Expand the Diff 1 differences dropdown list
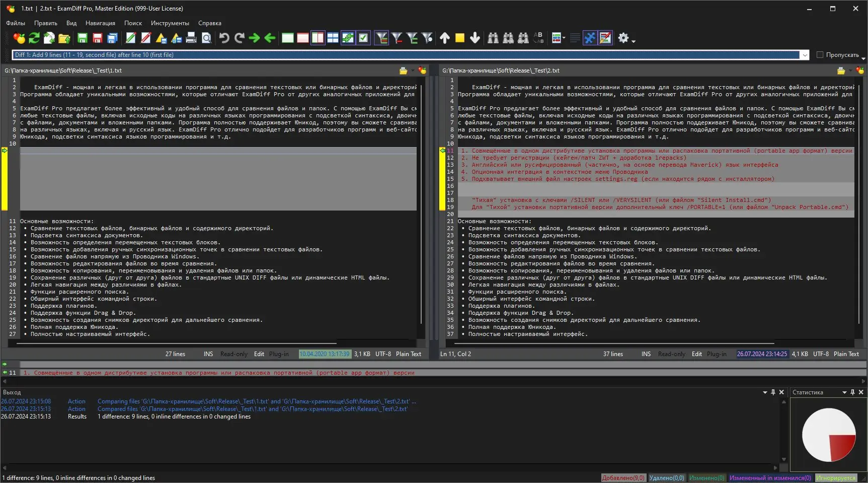 tap(805, 55)
